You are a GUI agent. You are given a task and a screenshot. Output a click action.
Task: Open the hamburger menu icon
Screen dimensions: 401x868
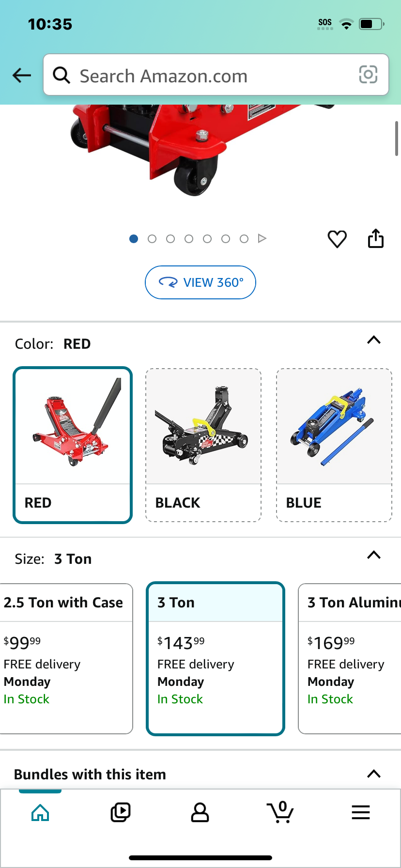(361, 812)
